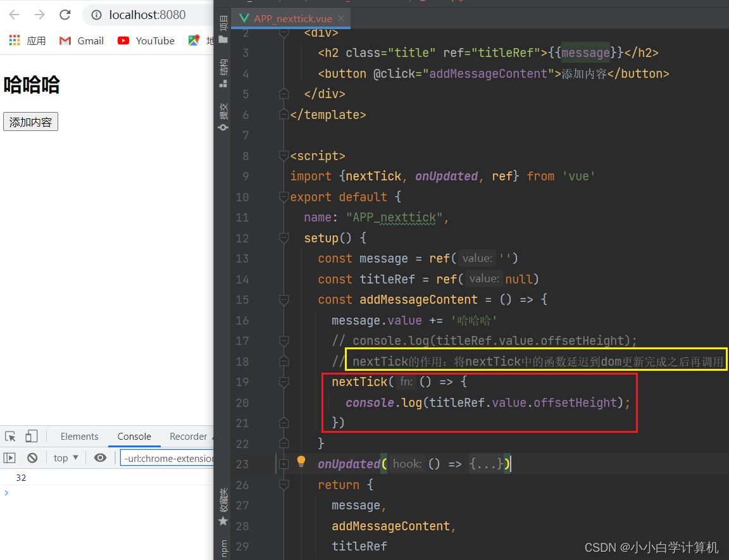Viewport: 729px width, 560px height.
Task: Expand folded onUpdated block on line 23
Action: click(283, 464)
